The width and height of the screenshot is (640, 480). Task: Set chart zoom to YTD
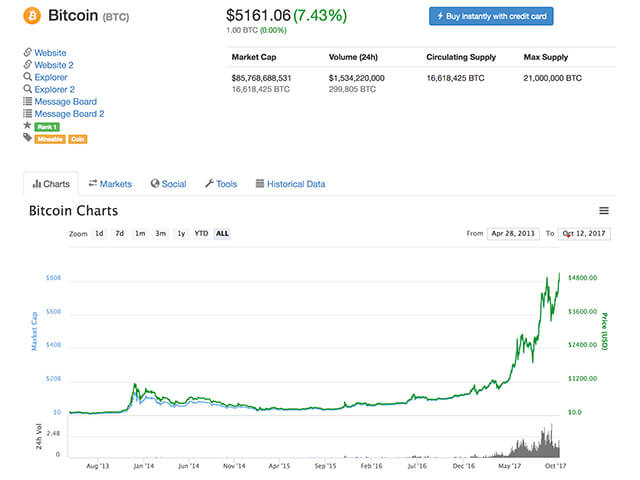(201, 233)
